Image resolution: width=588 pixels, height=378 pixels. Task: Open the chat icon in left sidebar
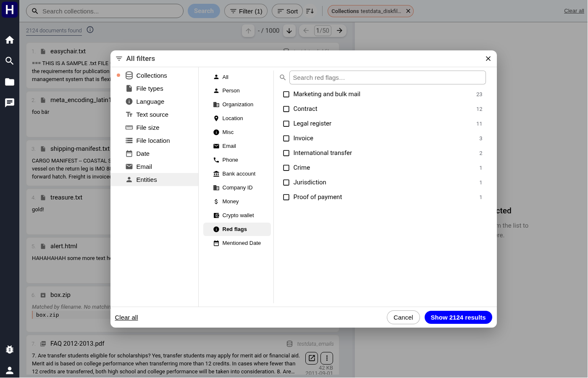(x=10, y=103)
